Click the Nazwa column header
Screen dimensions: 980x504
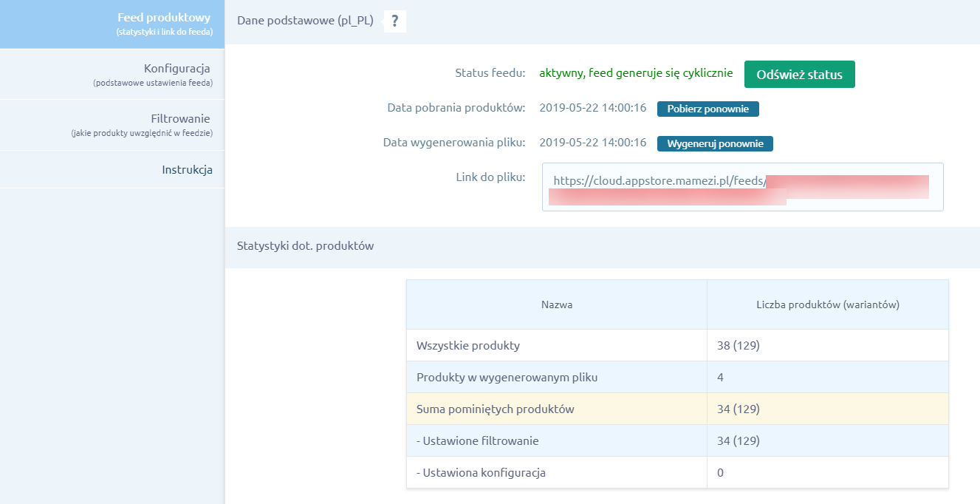[556, 304]
